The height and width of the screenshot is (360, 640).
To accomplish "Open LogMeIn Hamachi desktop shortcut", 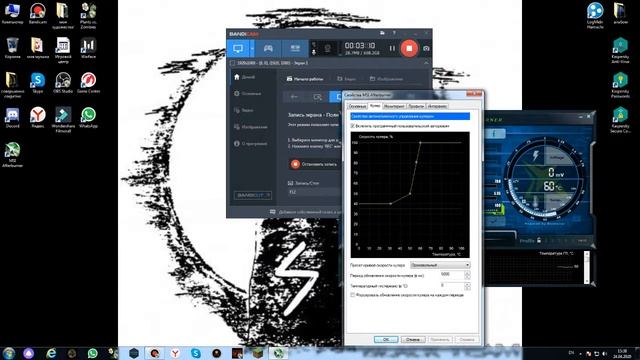I will [x=595, y=16].
